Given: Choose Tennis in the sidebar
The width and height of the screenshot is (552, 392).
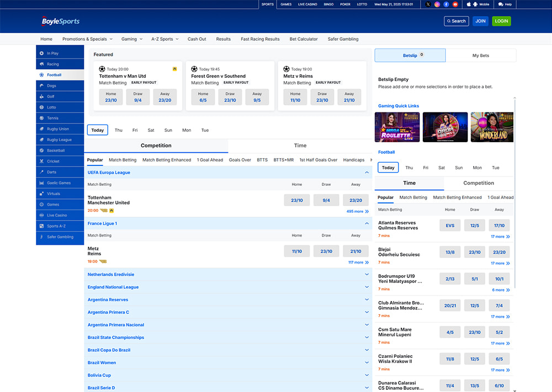Looking at the screenshot, I should (60, 118).
